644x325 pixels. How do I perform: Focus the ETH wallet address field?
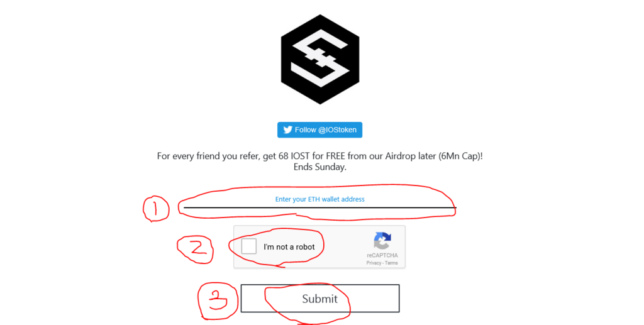click(320, 201)
